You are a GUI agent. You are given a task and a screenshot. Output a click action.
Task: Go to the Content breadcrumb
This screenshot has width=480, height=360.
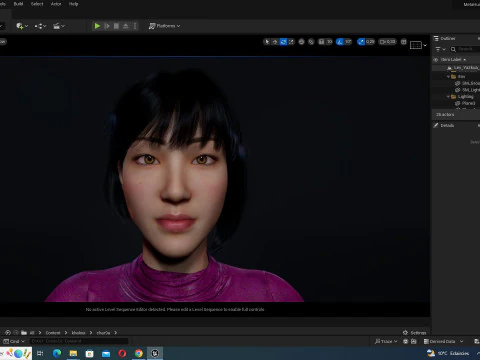[53, 333]
